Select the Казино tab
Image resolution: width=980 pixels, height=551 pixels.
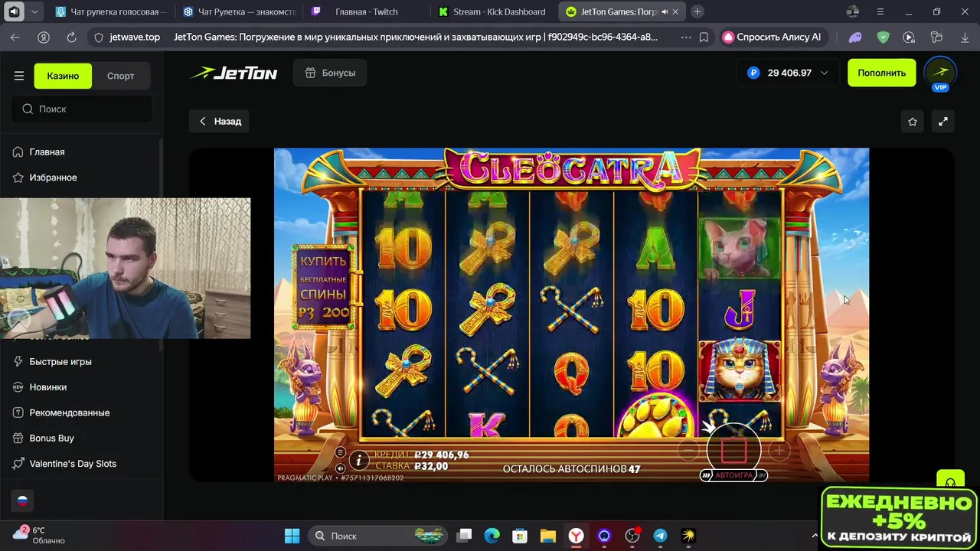tap(63, 76)
